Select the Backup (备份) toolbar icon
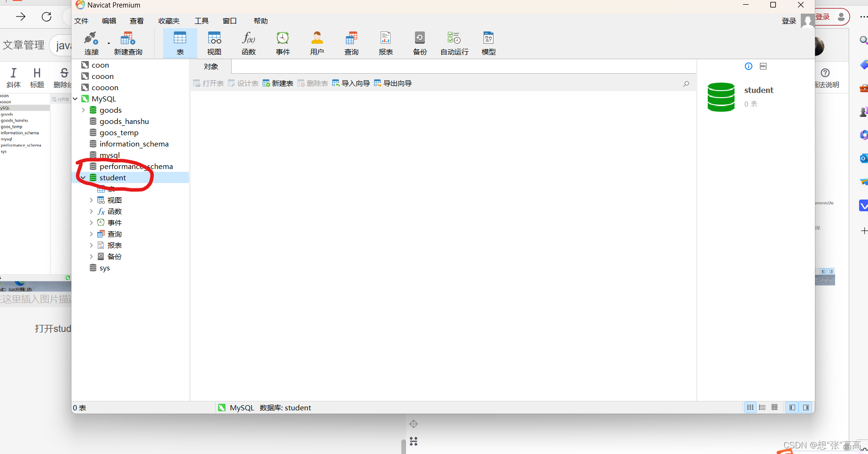 [x=420, y=43]
